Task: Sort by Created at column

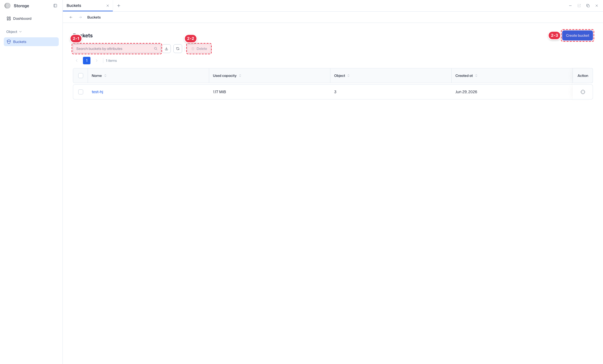Action: coord(476,76)
